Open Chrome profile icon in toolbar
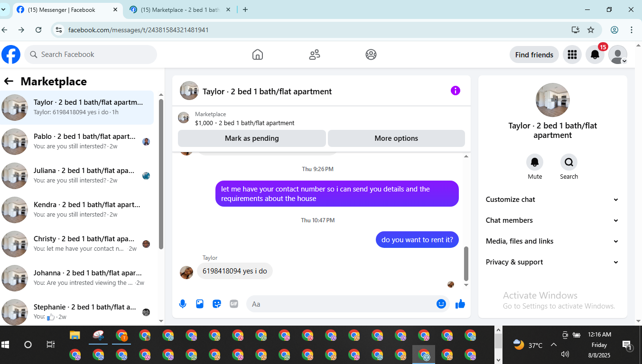642x364 pixels. (614, 30)
